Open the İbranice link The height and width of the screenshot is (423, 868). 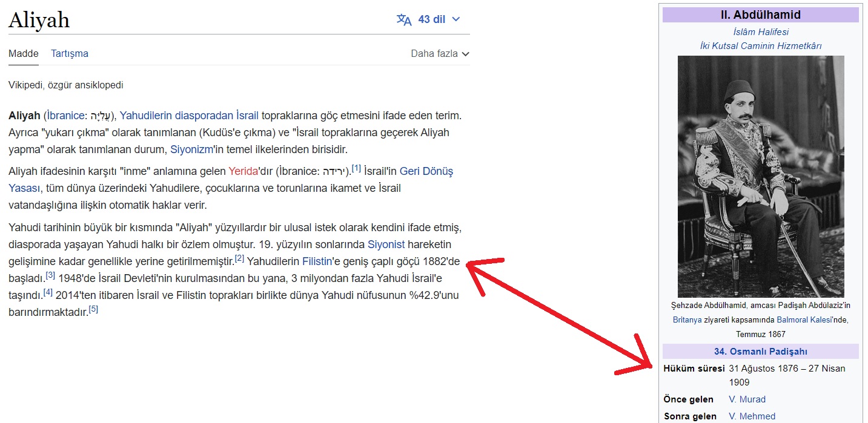click(66, 115)
